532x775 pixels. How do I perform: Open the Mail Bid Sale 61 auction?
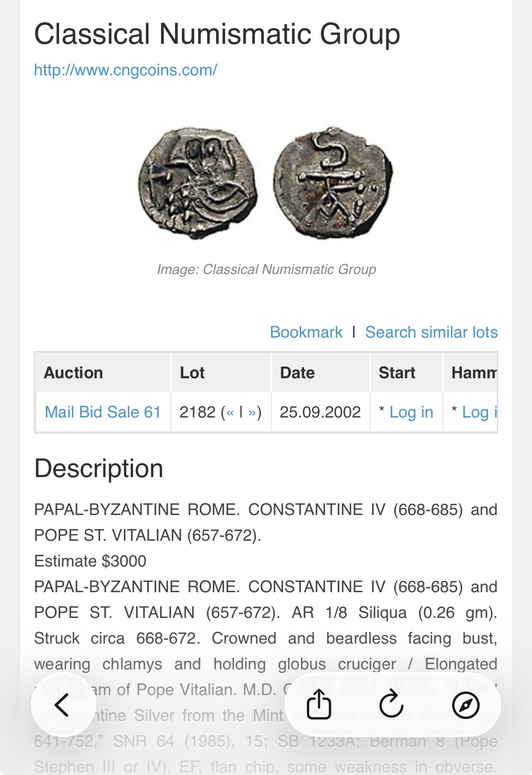103,412
